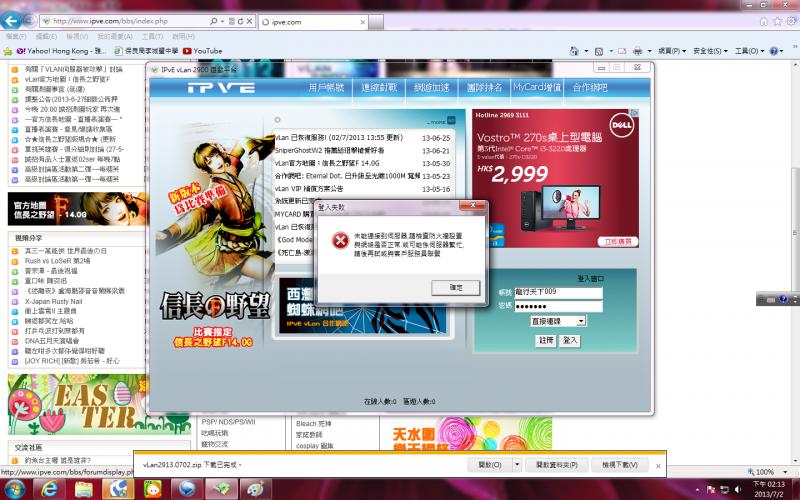Click the Action Center flag tray icon
The image size is (800, 500).
(x=711, y=489)
